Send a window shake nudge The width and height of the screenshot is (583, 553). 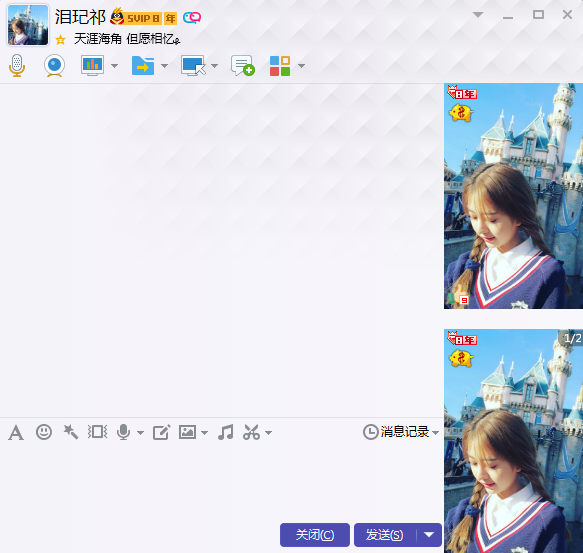(x=97, y=432)
